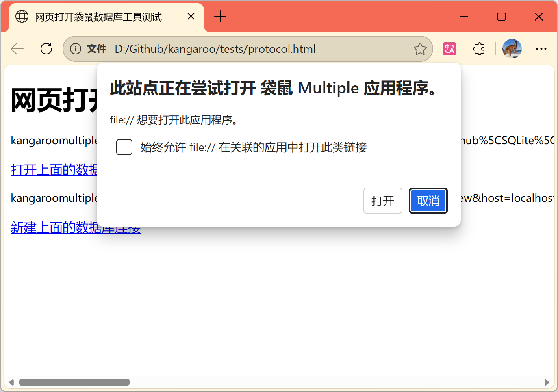Open the browser settings menu via three dots

click(541, 49)
